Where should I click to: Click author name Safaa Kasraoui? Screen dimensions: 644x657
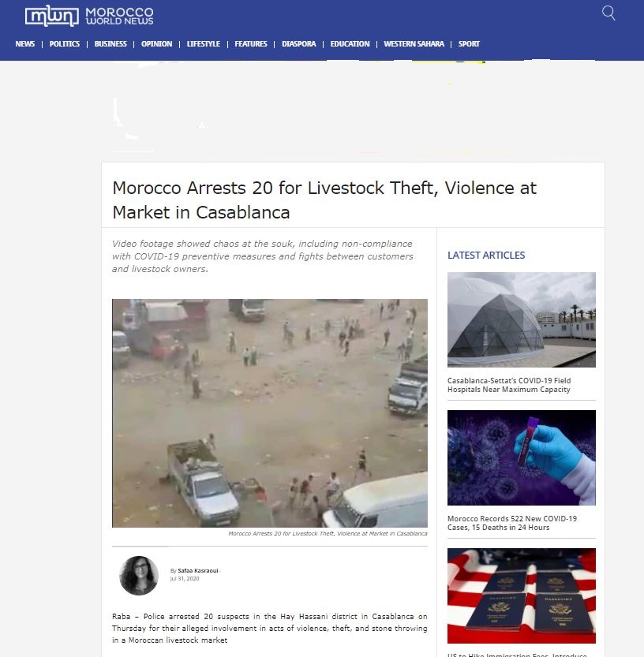(x=198, y=571)
